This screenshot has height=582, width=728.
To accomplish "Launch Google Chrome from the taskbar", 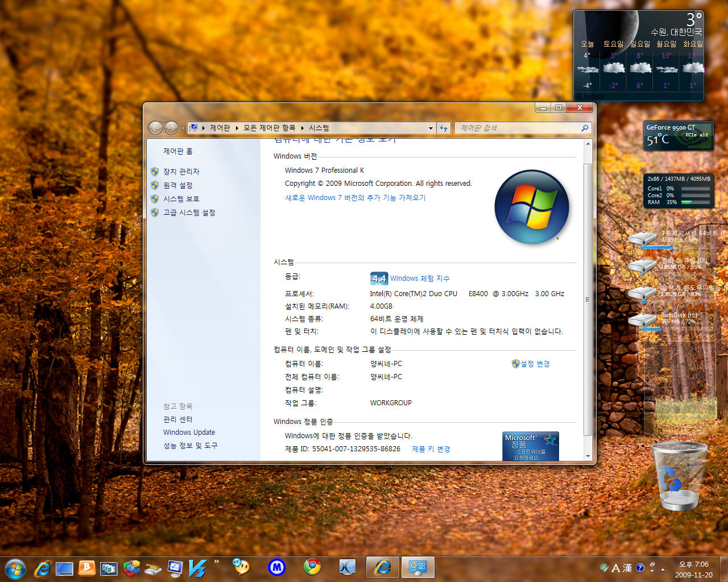I will (x=312, y=567).
